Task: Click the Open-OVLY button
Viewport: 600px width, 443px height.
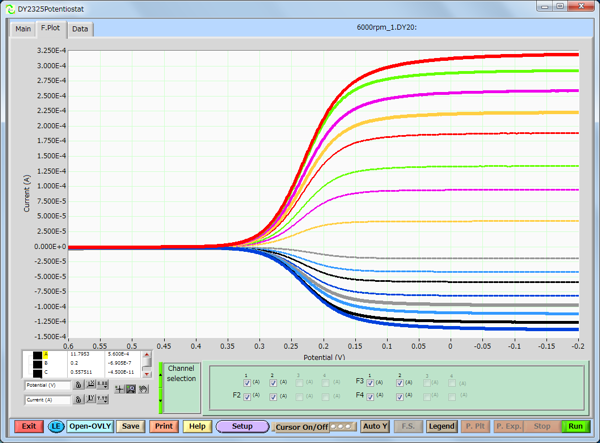Action: (x=90, y=426)
